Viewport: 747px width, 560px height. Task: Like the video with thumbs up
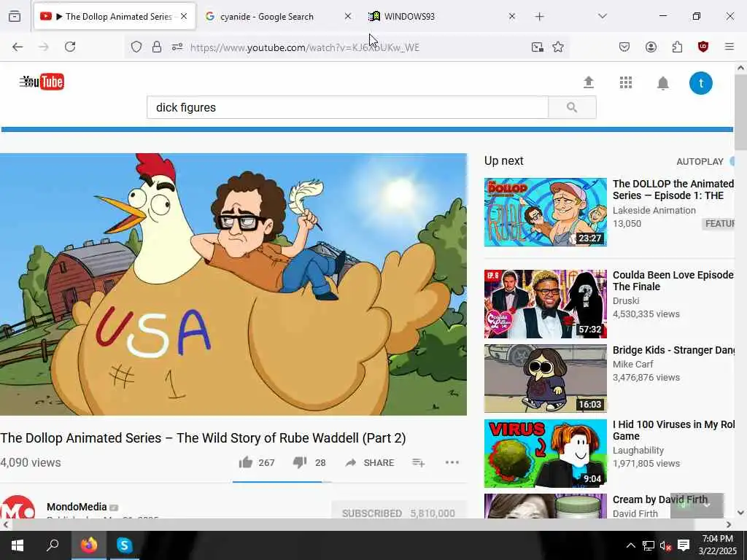tap(245, 462)
